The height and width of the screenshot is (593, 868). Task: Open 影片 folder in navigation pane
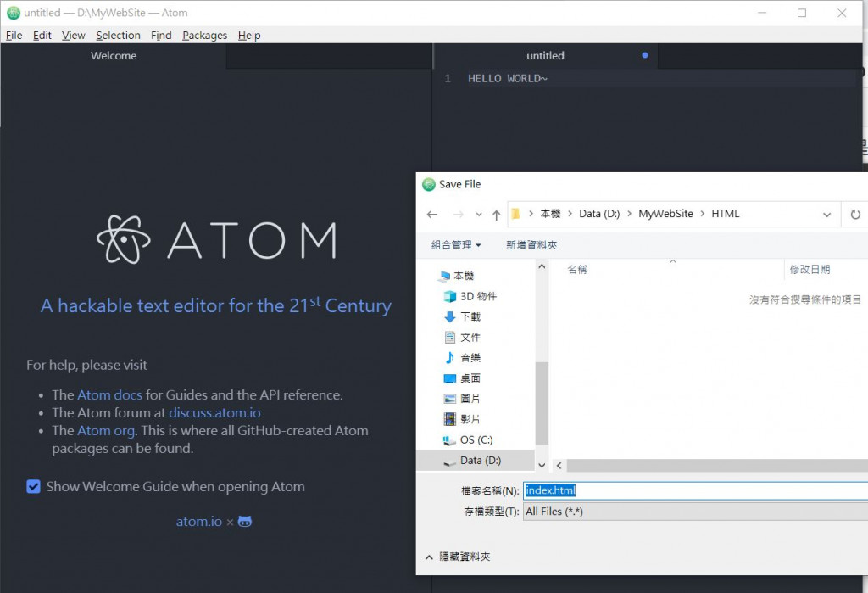click(463, 420)
